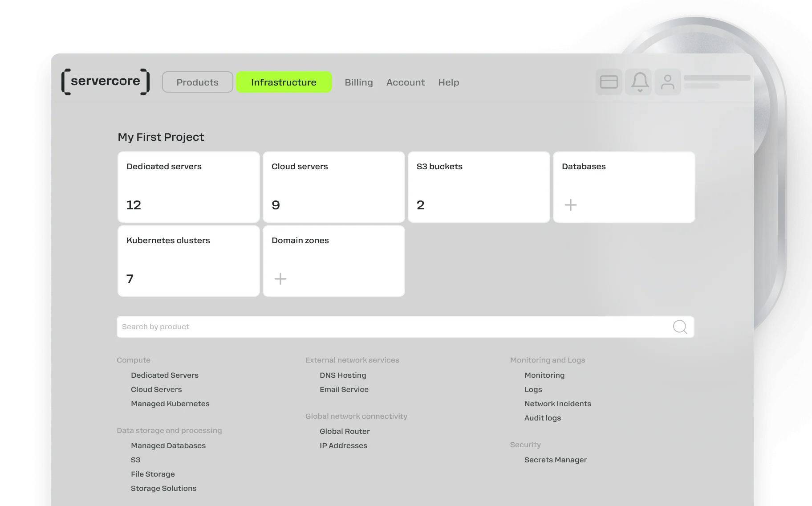This screenshot has height=506, width=812.
Task: Open the Databases card
Action: (624, 187)
